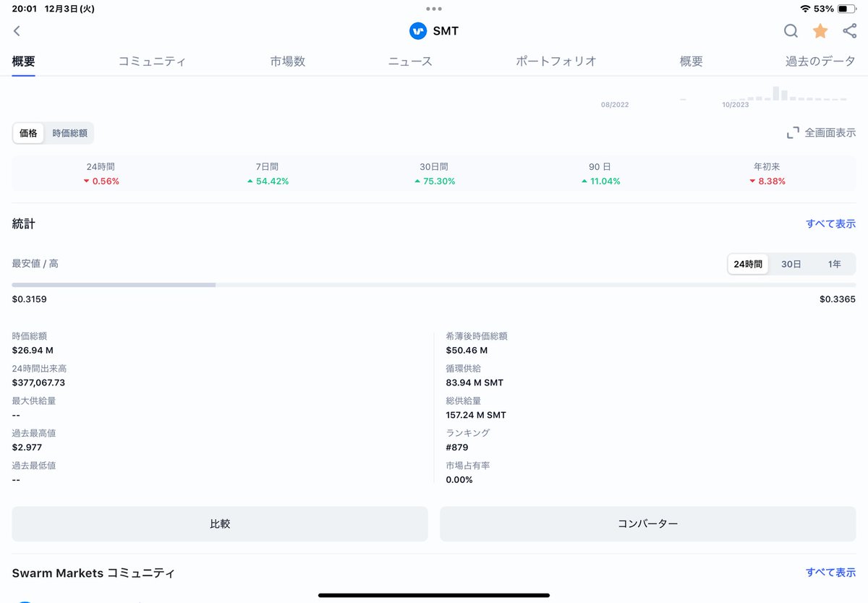868x603 pixels.
Task: Open the ニュース tab
Action: (x=410, y=61)
